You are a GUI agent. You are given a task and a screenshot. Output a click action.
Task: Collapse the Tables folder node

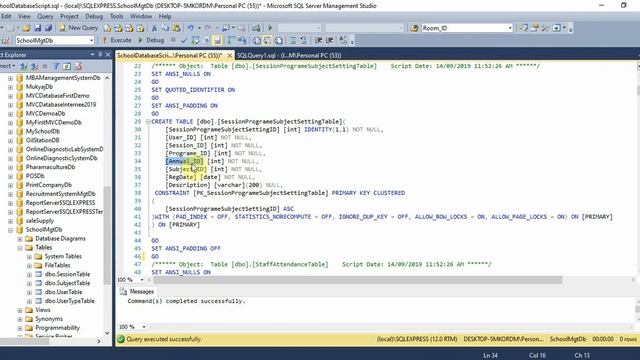pyautogui.click(x=20, y=248)
